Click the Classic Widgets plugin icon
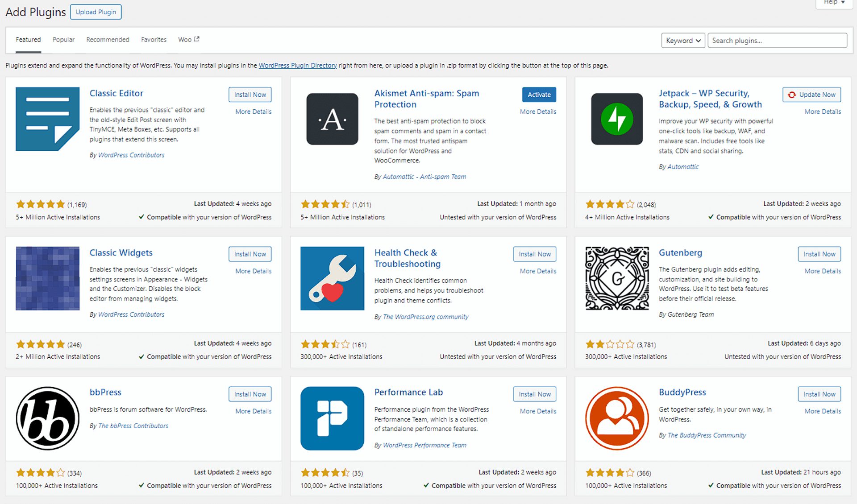Screen dimensions: 857x504 pos(47,278)
